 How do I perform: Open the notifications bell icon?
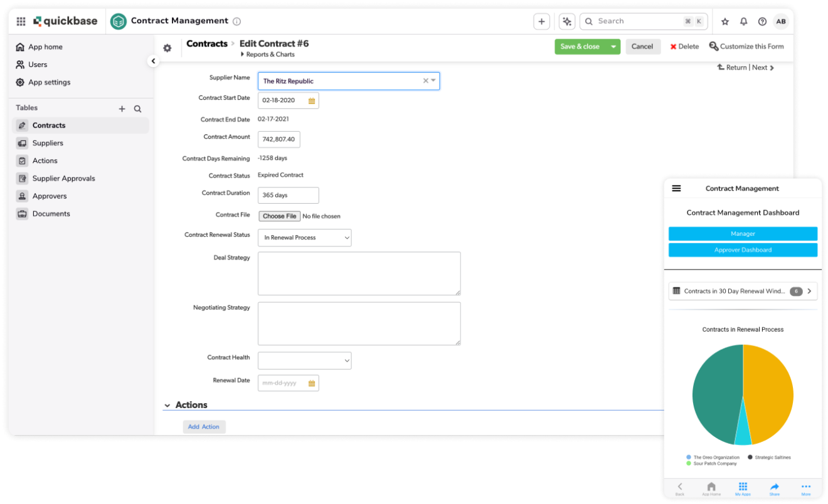(743, 21)
